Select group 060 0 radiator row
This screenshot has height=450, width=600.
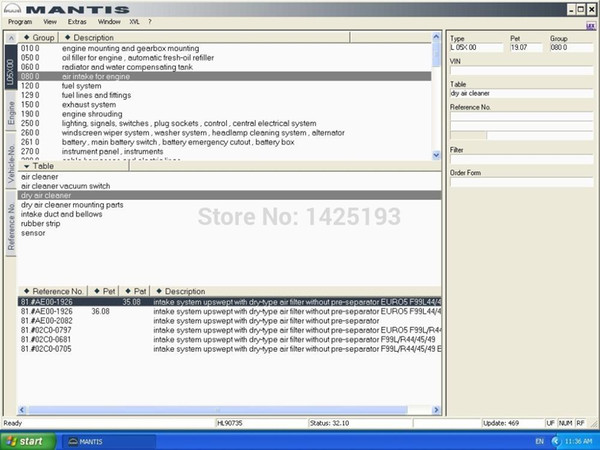tap(225, 67)
